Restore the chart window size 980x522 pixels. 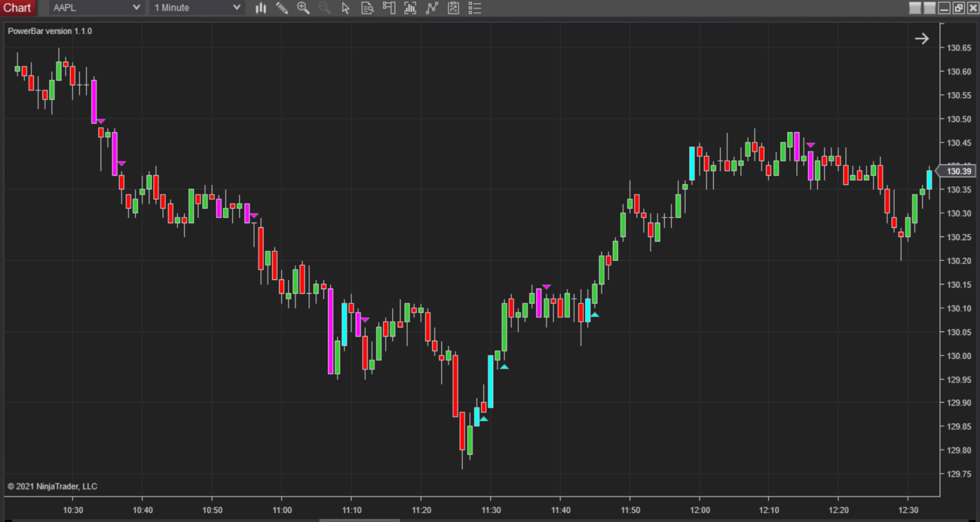pyautogui.click(x=959, y=8)
